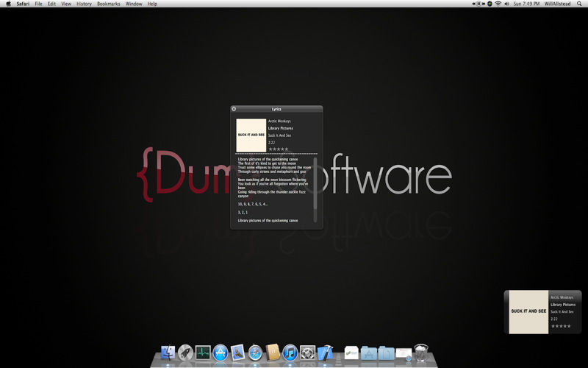The height and width of the screenshot is (368, 588).
Task: Click Library Pictures title in Lyrics window
Action: click(x=281, y=128)
